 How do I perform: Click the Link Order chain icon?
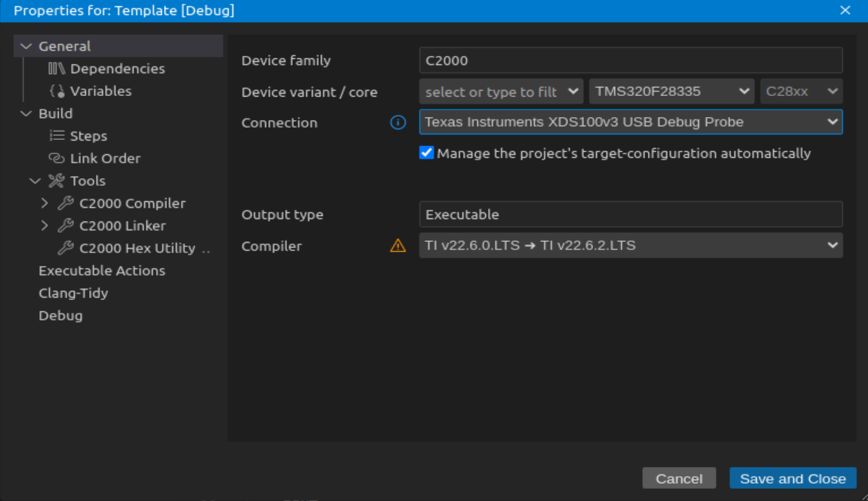[x=57, y=159]
